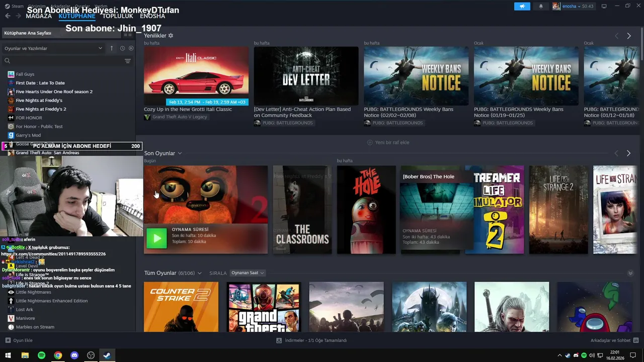
Task: Click the Oyun Ekle plus icon
Action: coord(8,340)
